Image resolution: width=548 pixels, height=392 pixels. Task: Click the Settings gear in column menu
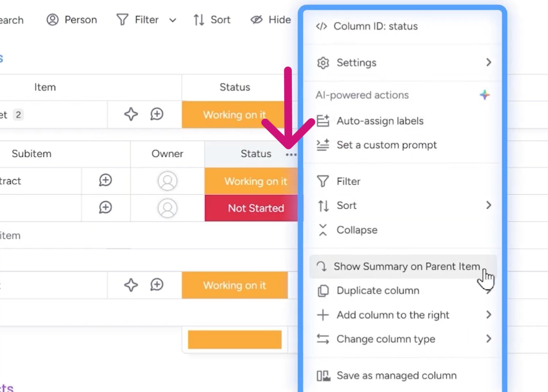click(356, 62)
